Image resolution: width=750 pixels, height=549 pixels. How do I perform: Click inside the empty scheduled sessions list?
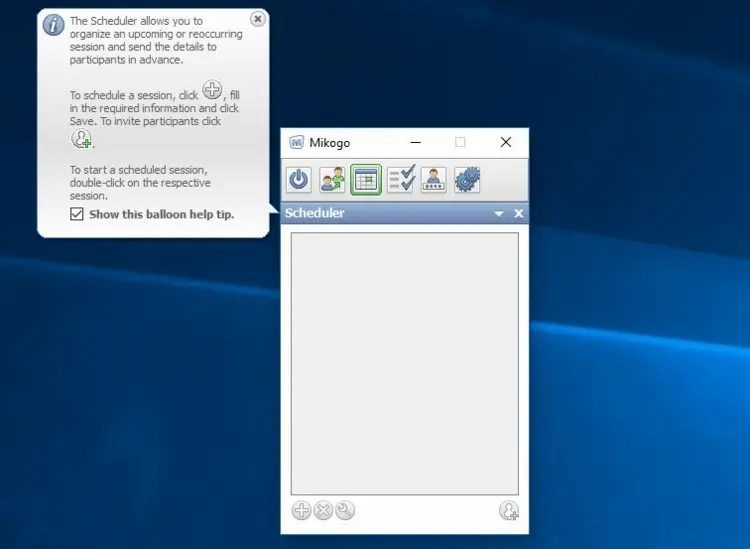click(x=404, y=363)
